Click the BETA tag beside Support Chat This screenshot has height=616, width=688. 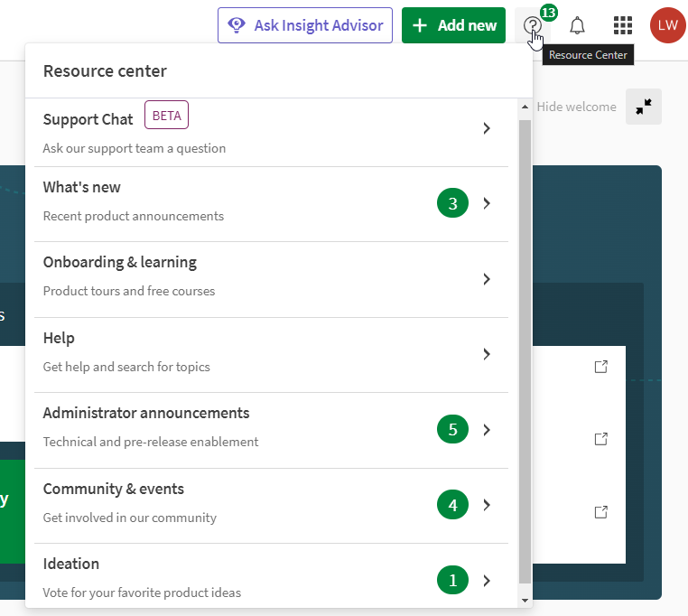point(166,115)
